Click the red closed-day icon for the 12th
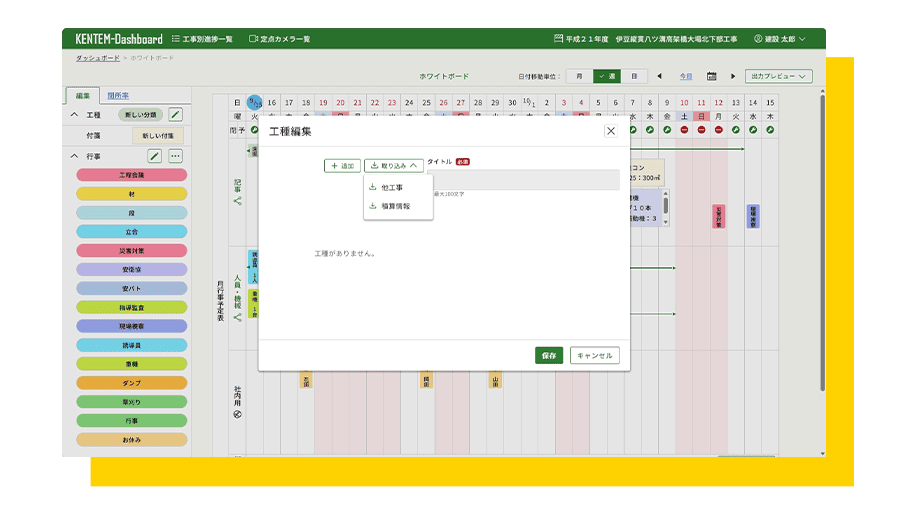916x515 pixels. pyautogui.click(x=719, y=130)
